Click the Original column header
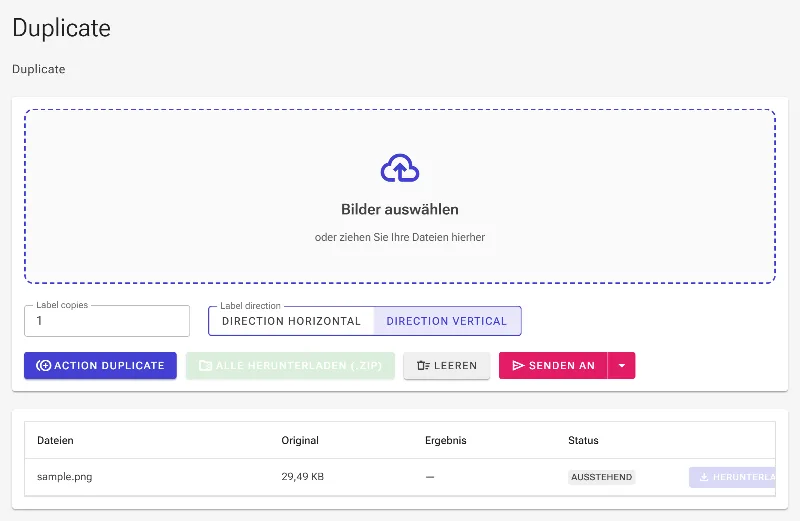The height and width of the screenshot is (521, 800). coord(300,440)
